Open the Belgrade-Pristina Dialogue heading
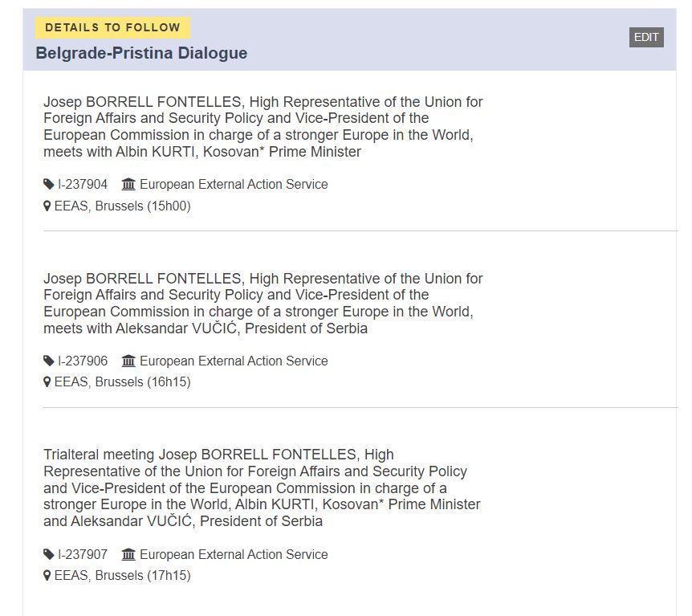Viewport: 692px width, 616px height. (x=141, y=53)
